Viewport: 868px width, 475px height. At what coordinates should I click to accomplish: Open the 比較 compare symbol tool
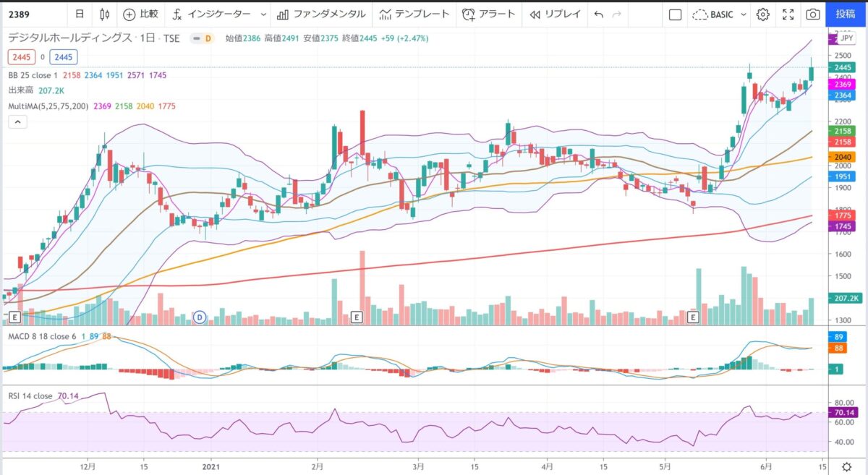coord(141,14)
